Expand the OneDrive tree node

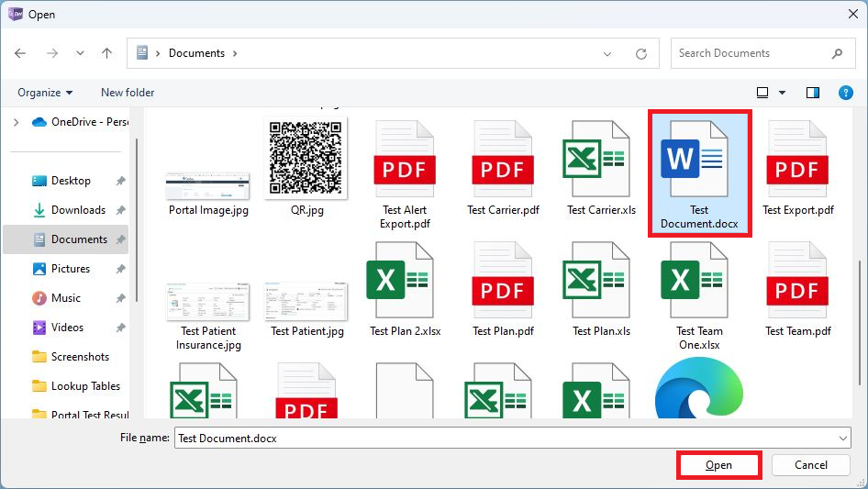(16, 122)
